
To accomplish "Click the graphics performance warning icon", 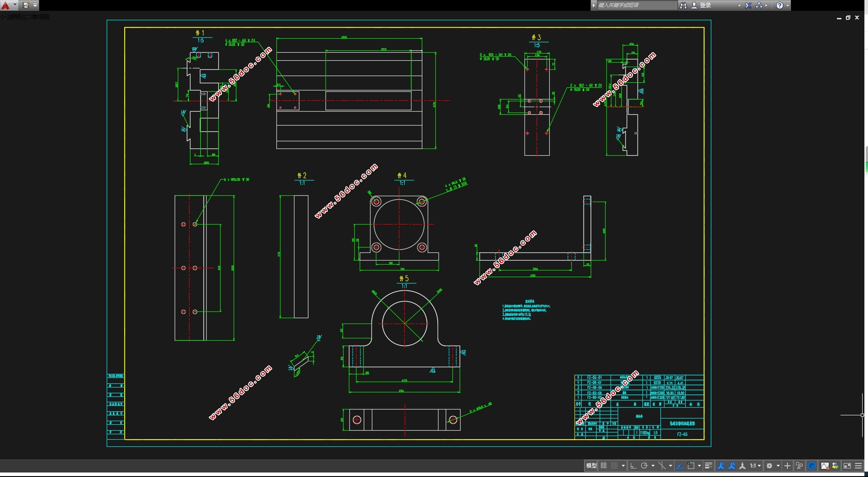I will click(825, 466).
